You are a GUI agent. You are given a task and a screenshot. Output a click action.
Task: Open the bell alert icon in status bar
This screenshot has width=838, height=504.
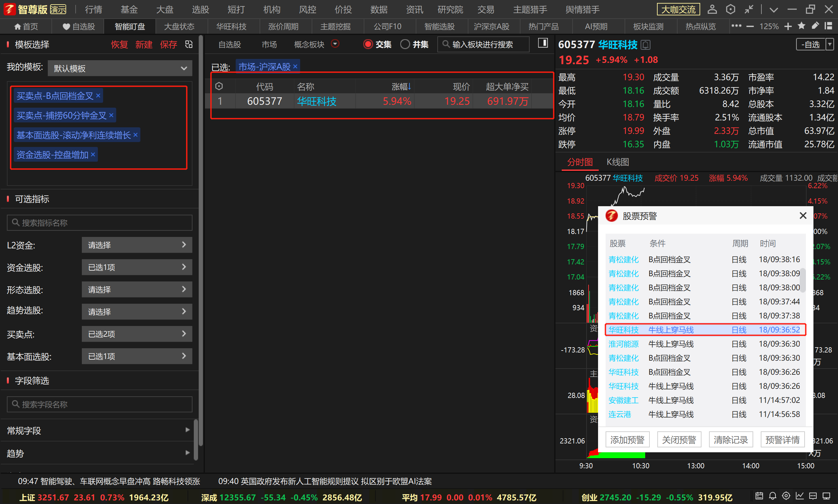pos(773,496)
